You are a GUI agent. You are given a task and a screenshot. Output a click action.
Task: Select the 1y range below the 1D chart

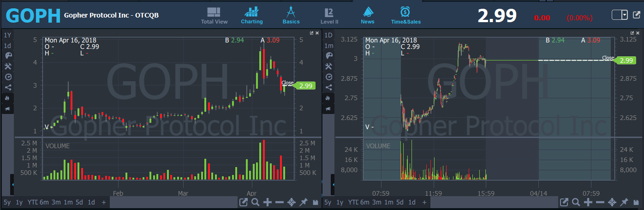point(340,202)
